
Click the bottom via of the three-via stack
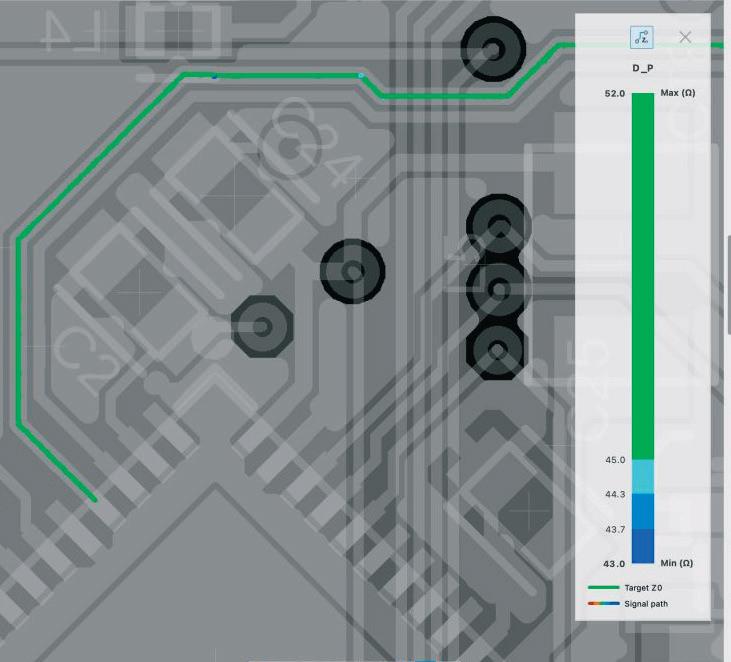[497, 350]
